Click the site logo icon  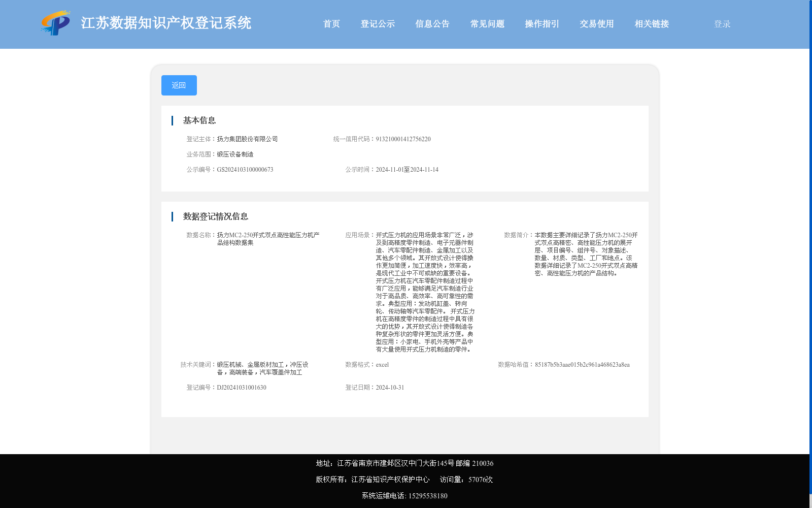(56, 23)
